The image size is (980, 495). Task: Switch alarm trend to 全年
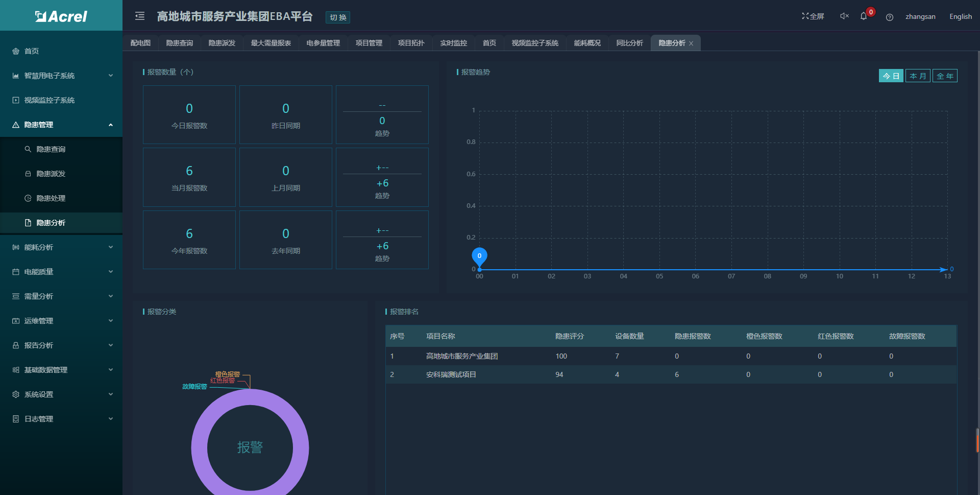tap(945, 76)
